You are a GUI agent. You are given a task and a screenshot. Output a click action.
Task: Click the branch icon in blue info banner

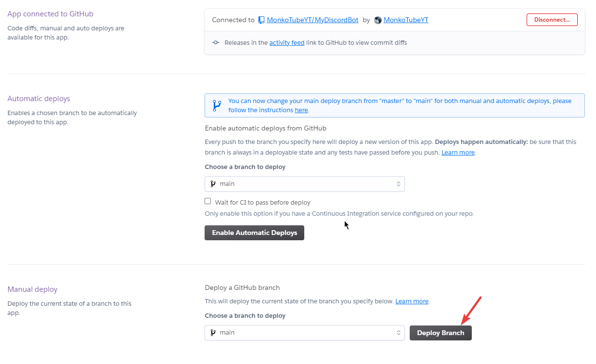[217, 105]
